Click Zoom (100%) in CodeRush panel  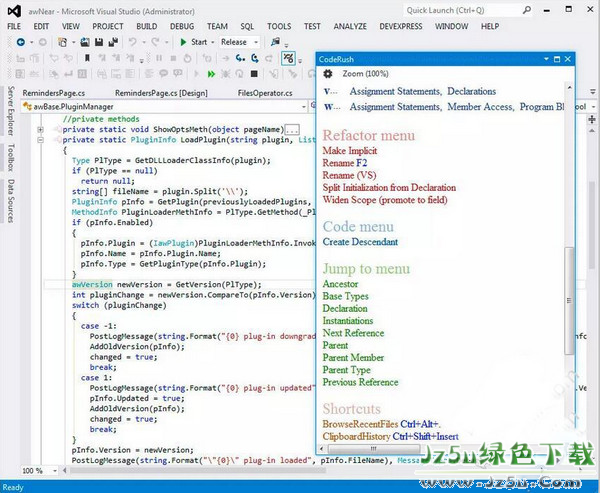pyautogui.click(x=365, y=74)
